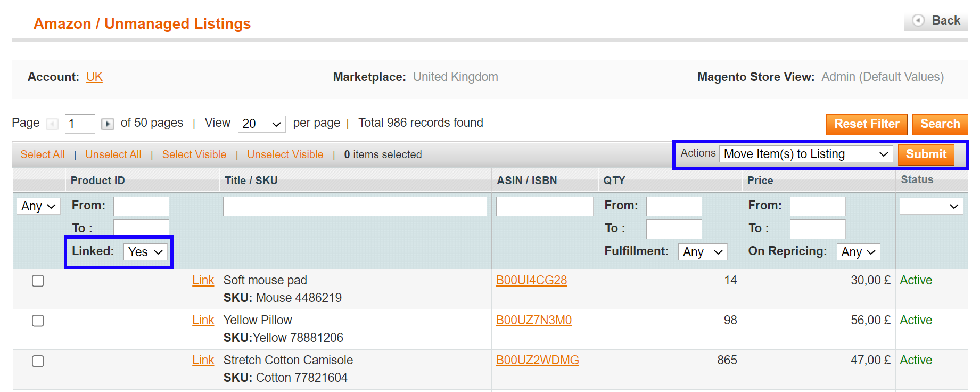Sort by QTY column header
The width and height of the screenshot is (980, 392).
(614, 181)
